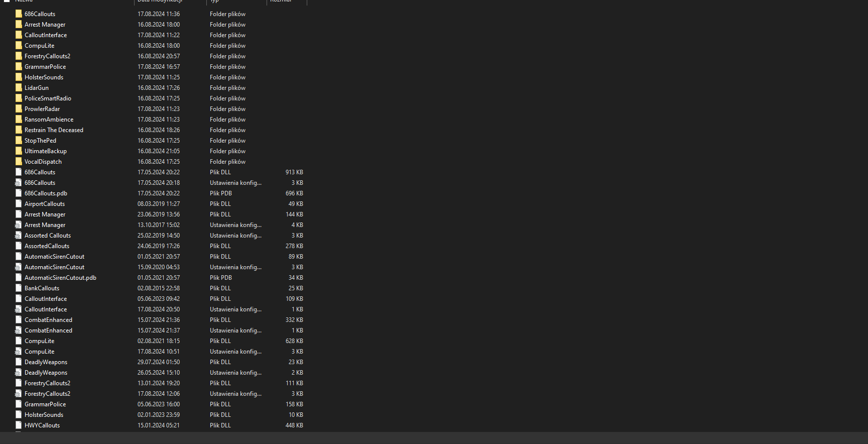Select the 686Callouts config settings file icon
The image size is (868, 444).
pos(19,183)
